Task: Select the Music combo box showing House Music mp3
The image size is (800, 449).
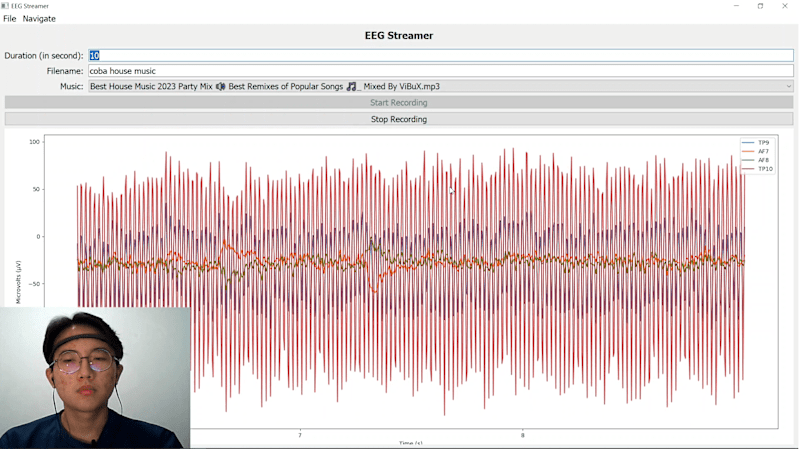Action: [441, 86]
